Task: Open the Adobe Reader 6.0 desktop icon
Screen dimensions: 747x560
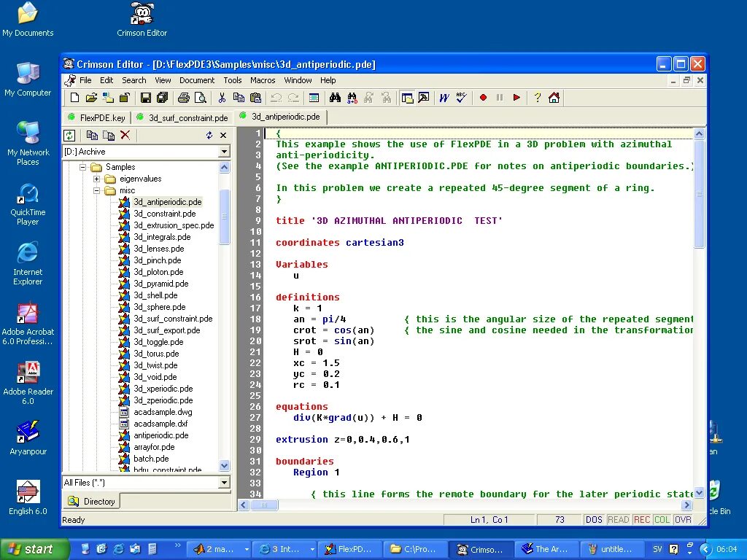Action: (28, 384)
